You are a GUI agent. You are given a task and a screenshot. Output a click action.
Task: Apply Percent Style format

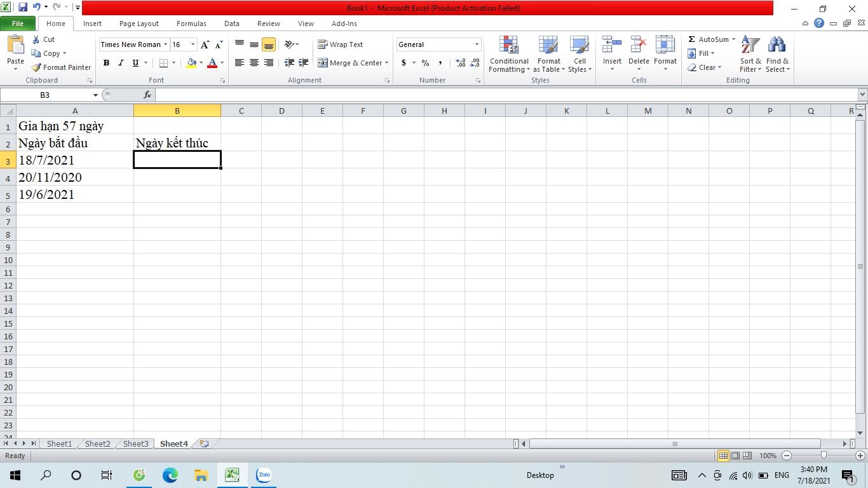coord(425,63)
